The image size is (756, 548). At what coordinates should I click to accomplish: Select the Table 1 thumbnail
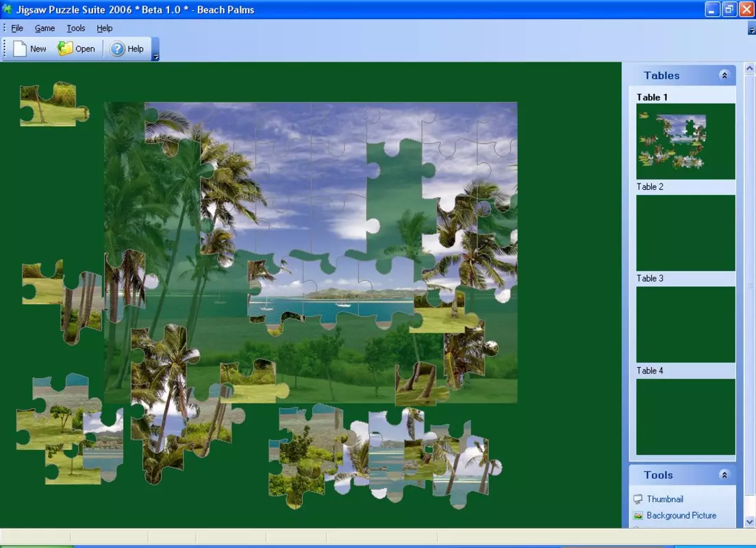click(x=685, y=141)
